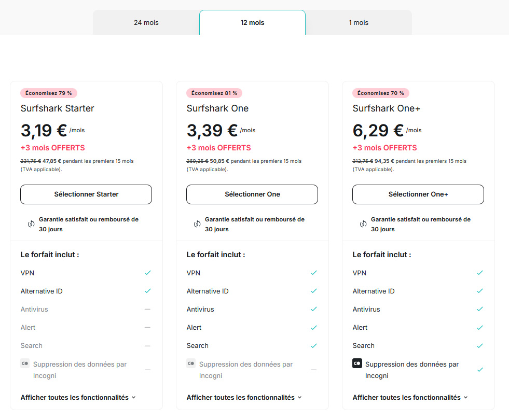509x420 pixels.
Task: Switch to the 24 mois tab
Action: click(x=146, y=23)
